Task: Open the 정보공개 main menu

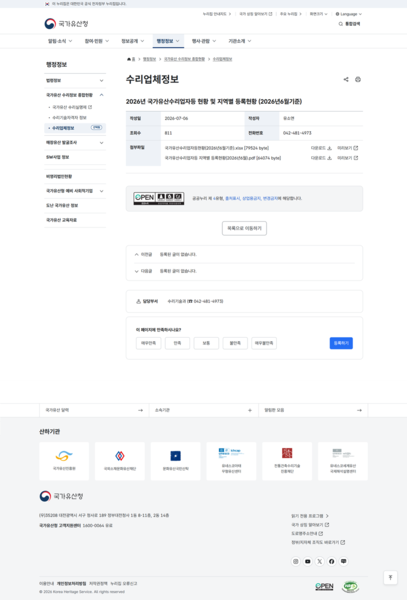Action: coord(133,41)
